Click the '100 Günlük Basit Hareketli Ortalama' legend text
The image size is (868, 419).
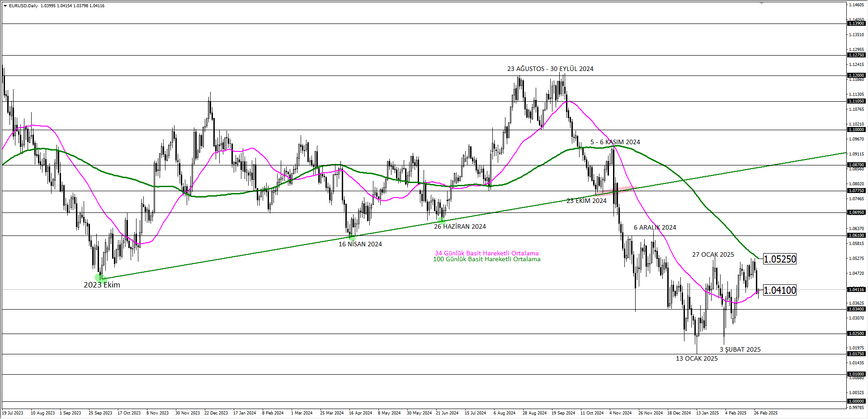coord(487,259)
